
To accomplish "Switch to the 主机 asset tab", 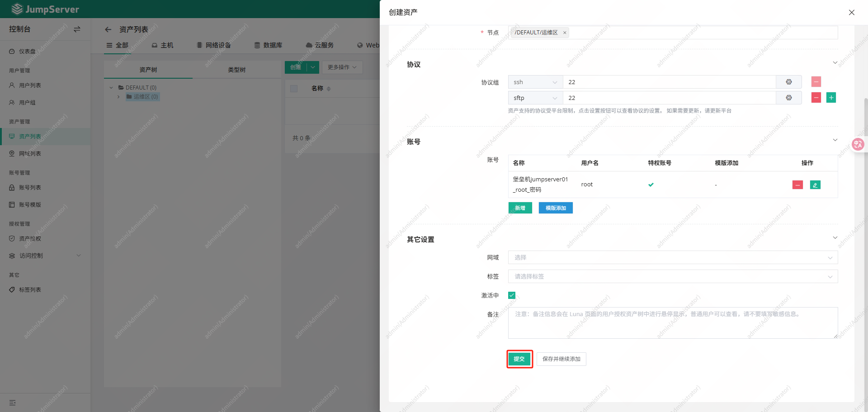I will click(x=163, y=45).
